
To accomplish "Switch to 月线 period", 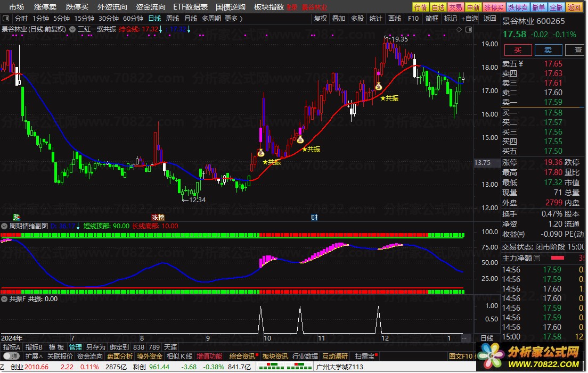I will click(191, 18).
